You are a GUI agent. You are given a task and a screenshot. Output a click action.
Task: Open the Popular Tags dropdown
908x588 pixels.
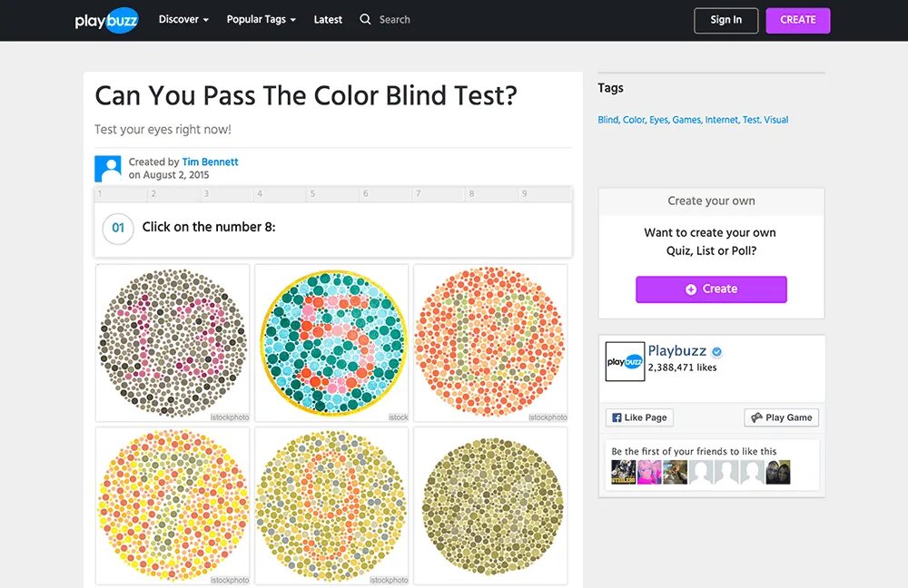pos(261,19)
